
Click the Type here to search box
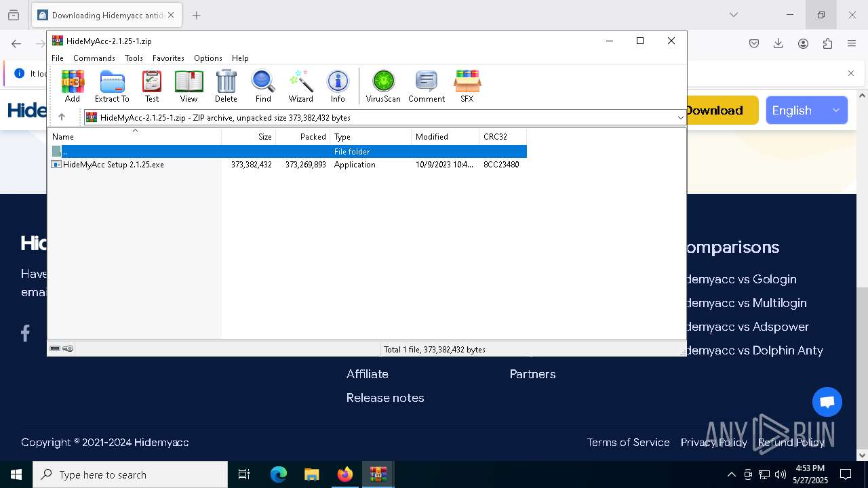(x=130, y=474)
